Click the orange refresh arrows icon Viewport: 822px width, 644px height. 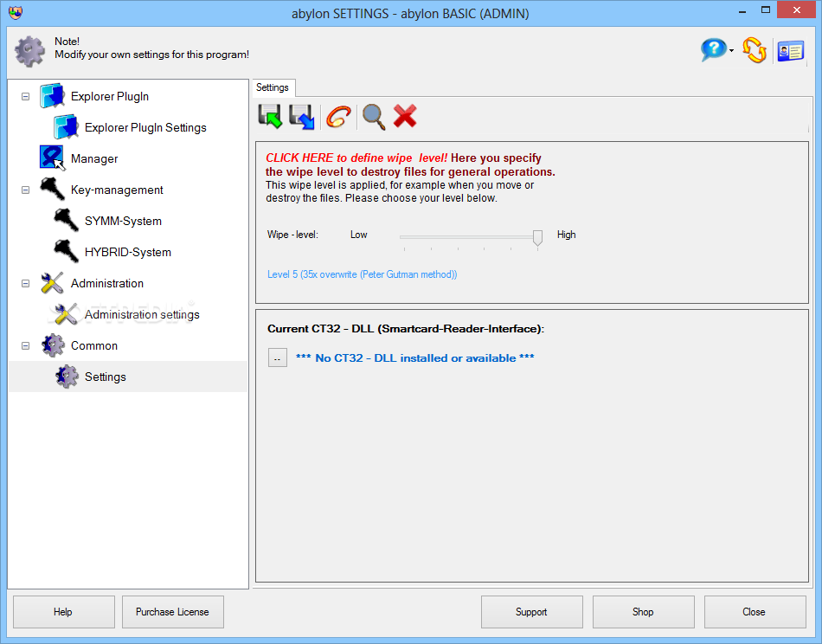click(x=755, y=50)
